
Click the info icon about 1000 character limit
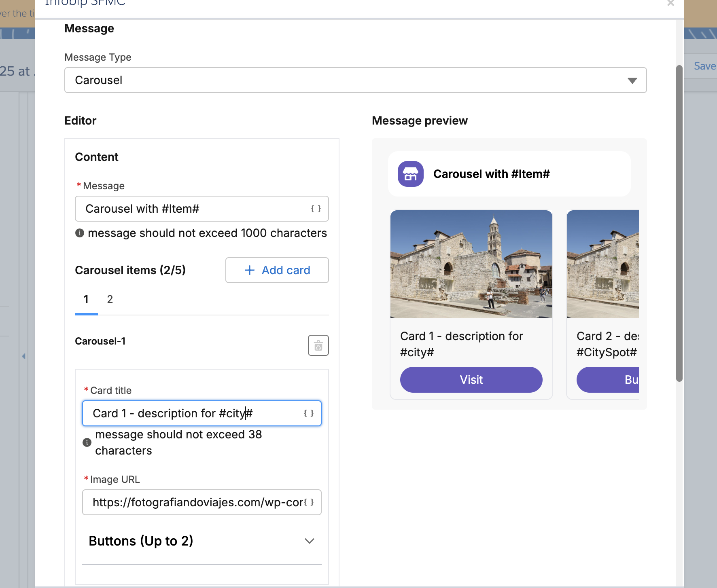click(x=79, y=233)
